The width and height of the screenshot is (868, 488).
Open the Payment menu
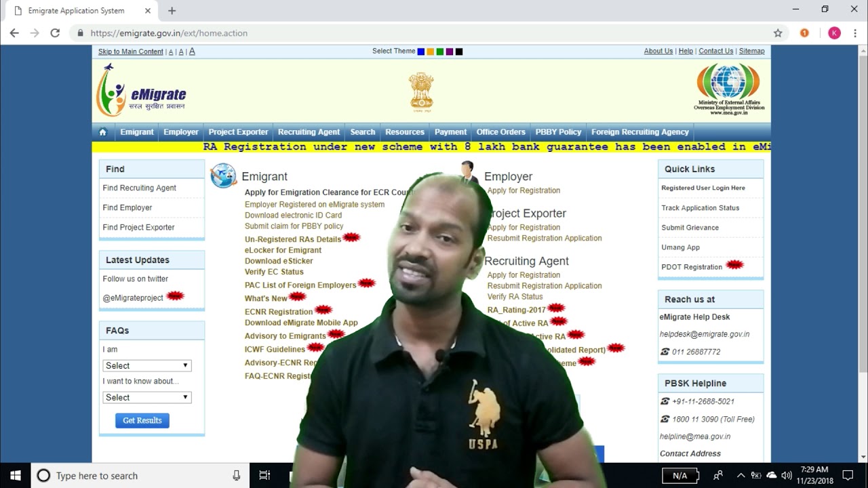pos(450,132)
